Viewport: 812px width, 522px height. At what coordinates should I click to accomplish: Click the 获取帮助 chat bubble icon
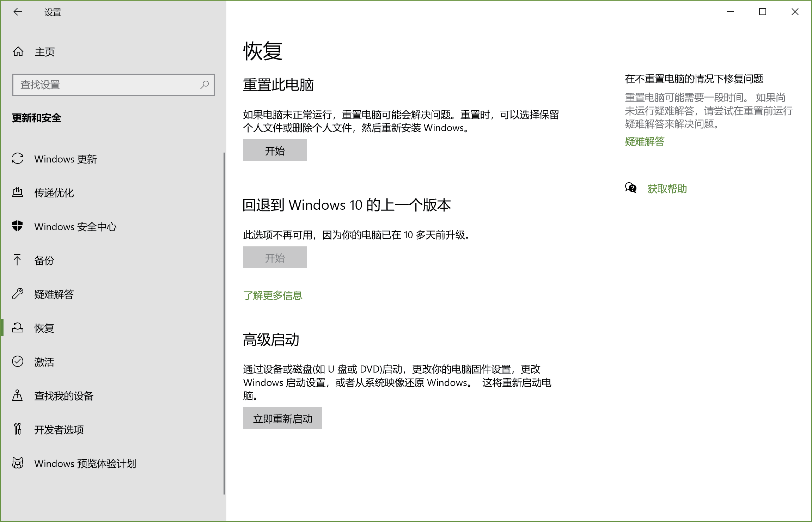point(630,188)
